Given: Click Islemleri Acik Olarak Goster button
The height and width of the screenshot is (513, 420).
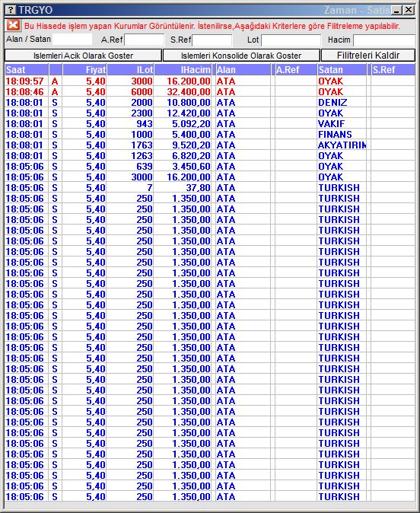Looking at the screenshot, I should point(83,56).
